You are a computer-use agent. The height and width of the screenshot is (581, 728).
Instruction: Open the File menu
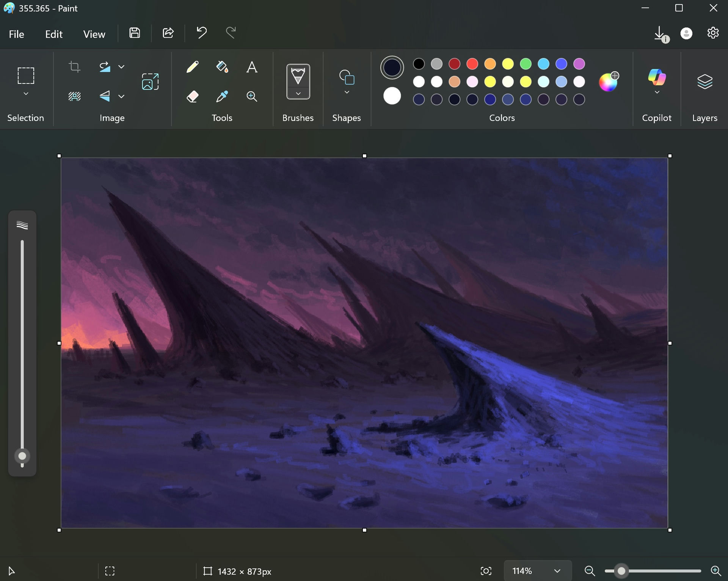point(17,34)
